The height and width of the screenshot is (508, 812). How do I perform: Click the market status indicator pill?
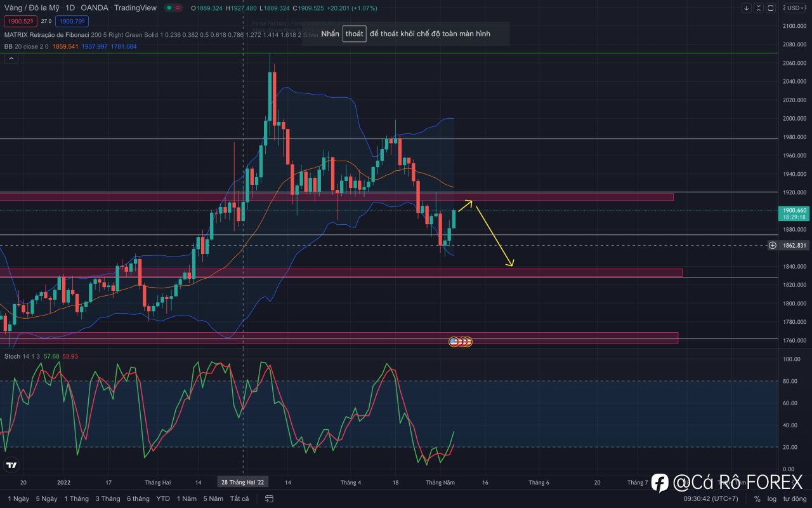coord(174,8)
